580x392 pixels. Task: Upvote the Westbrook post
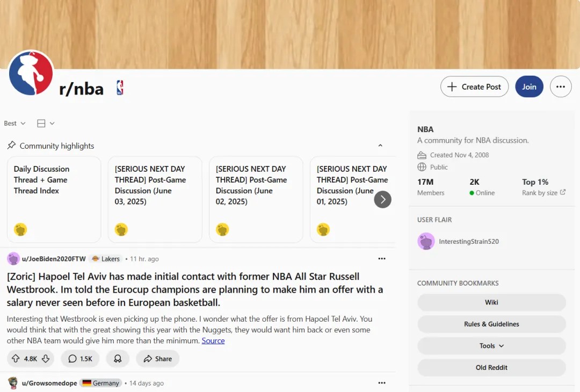pyautogui.click(x=16, y=359)
